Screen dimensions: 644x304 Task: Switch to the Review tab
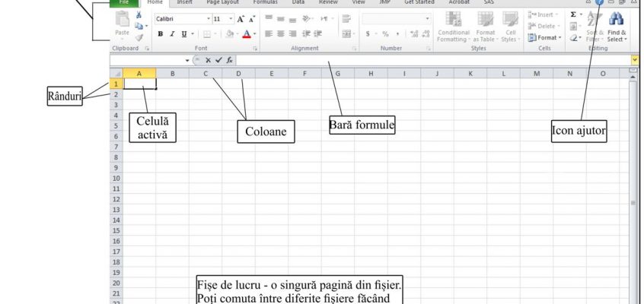(328, 2)
